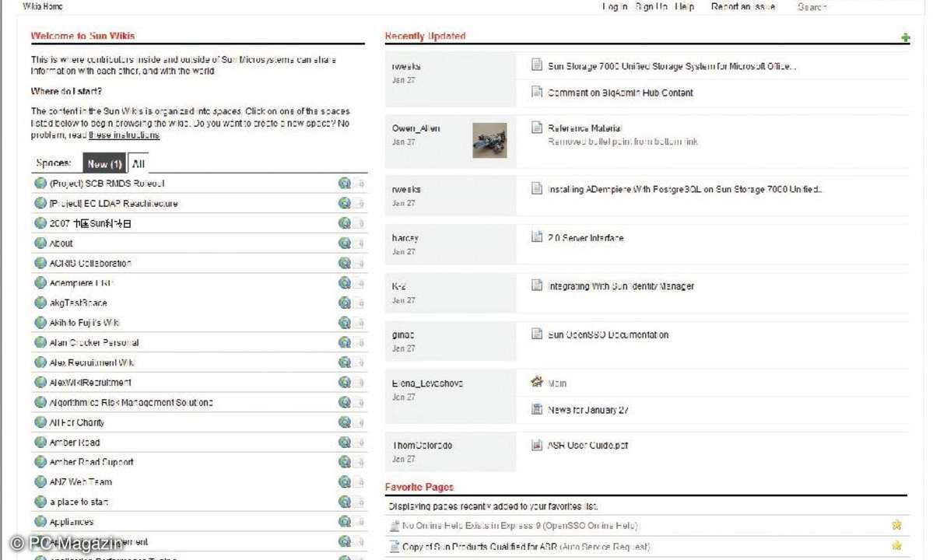Click browse icon for Amber Road Support
Screen dimensions: 933x560
[x=345, y=462]
